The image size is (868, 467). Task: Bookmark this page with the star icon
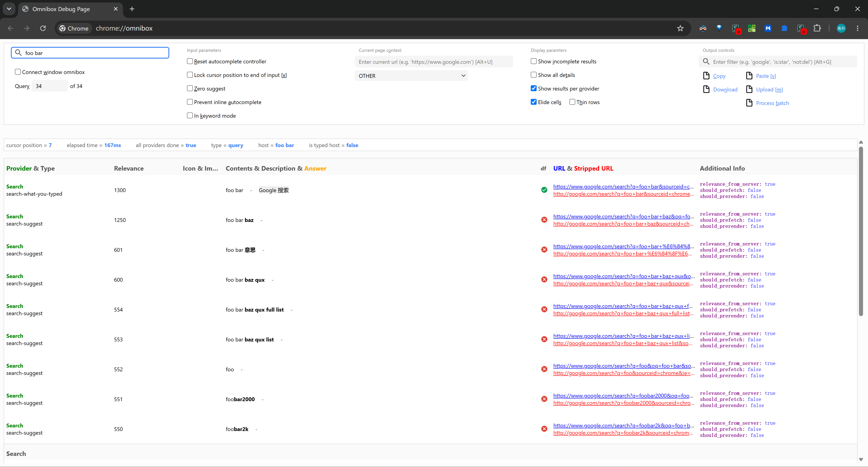coord(680,28)
